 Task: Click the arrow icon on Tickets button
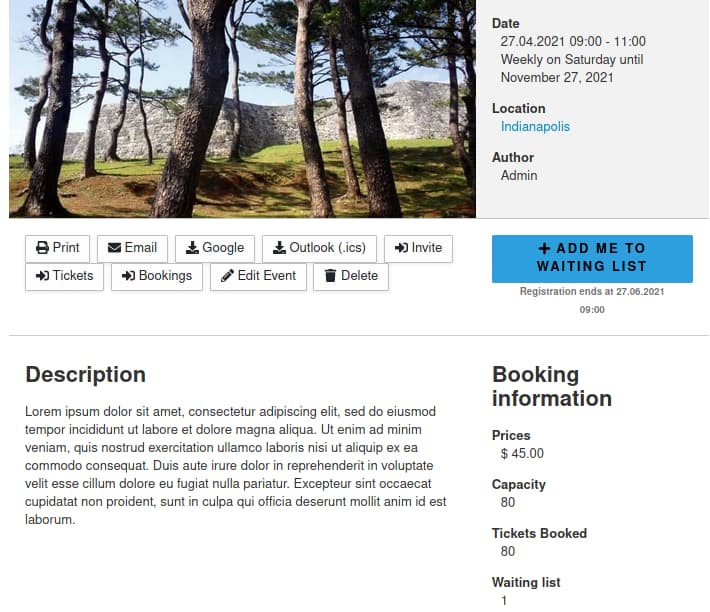42,276
